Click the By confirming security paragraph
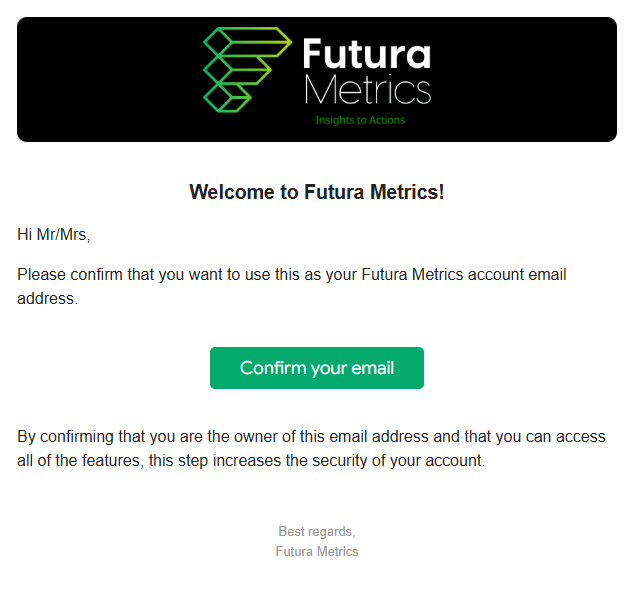 [311, 448]
